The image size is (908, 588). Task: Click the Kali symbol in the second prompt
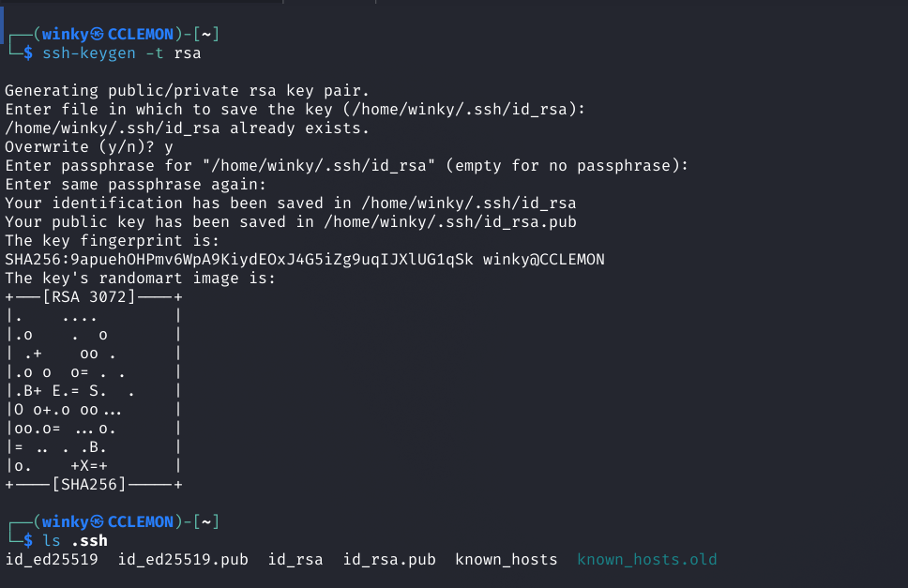click(97, 521)
